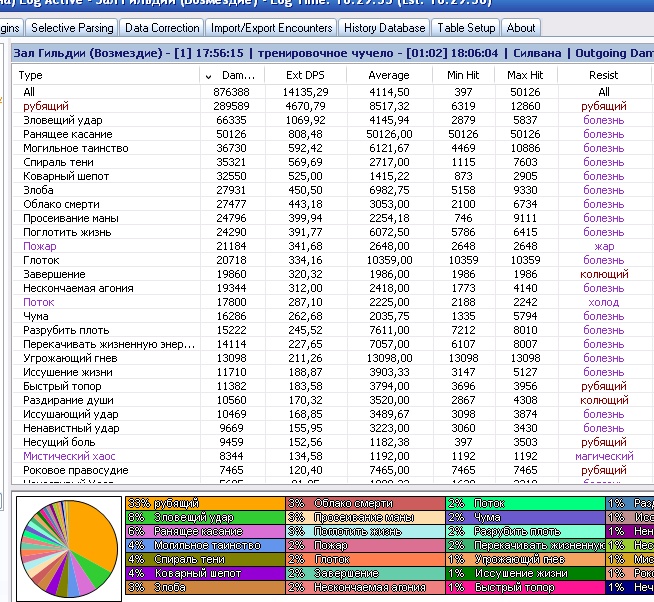Screen dimensions: 654x602
Task: Switch to the Data Correction tab
Action: click(x=162, y=28)
